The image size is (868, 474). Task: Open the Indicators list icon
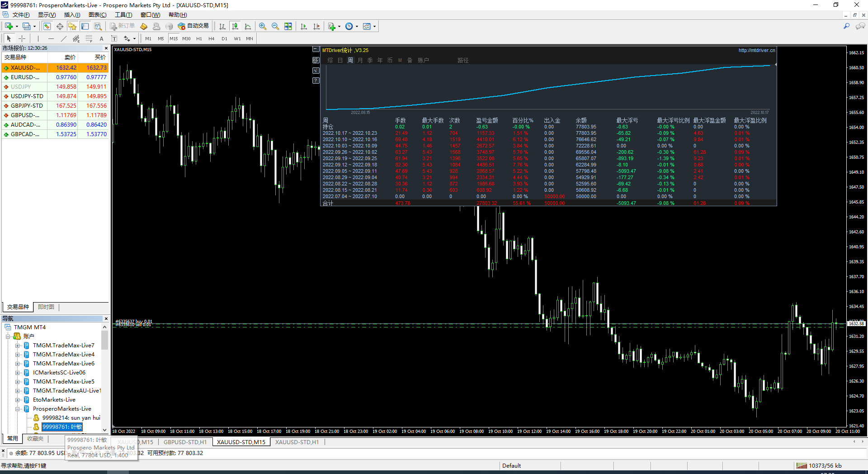[332, 26]
